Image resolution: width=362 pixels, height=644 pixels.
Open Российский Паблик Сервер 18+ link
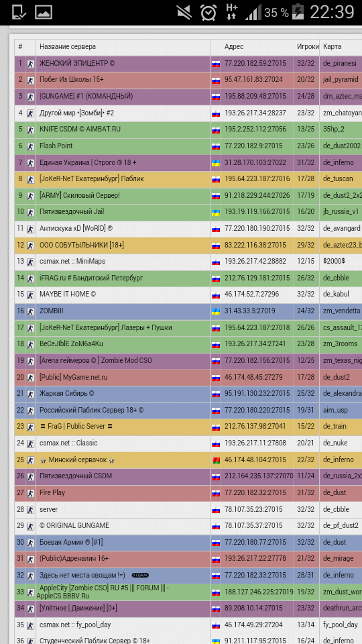click(x=92, y=410)
